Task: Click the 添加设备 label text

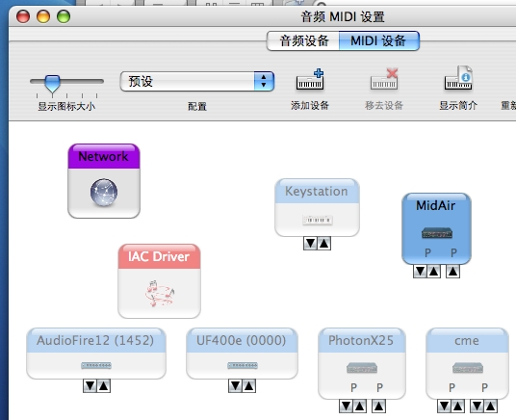Action: point(310,105)
